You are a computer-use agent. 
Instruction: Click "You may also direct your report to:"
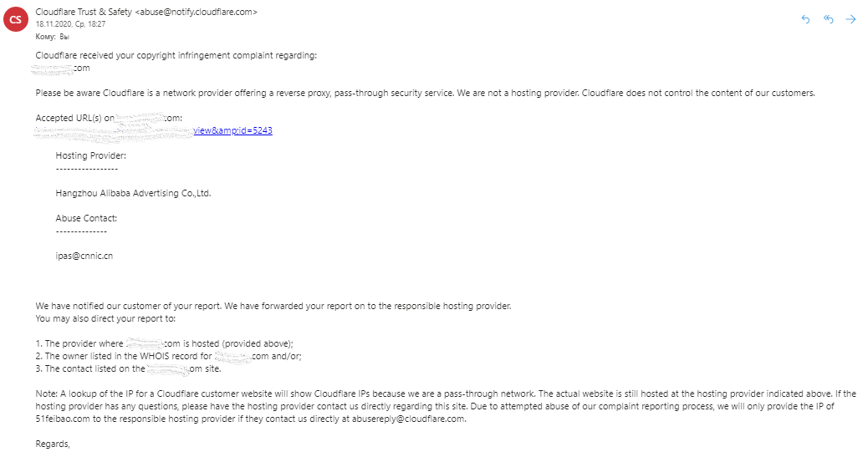(105, 318)
